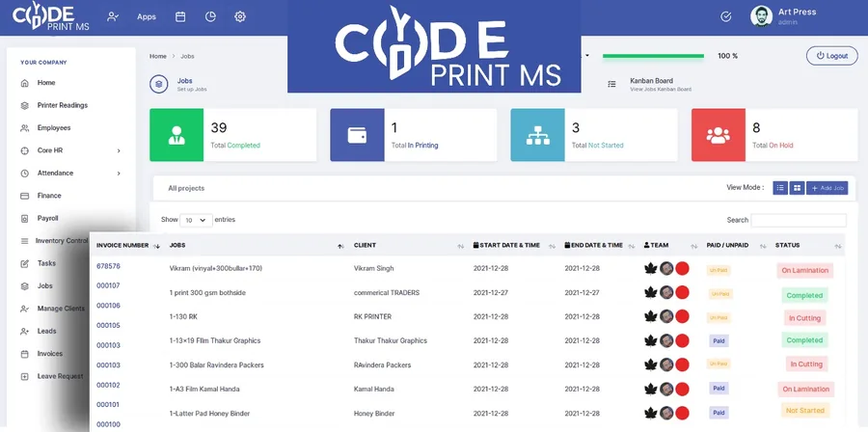Click Not Started status for Honey Binder

click(805, 411)
